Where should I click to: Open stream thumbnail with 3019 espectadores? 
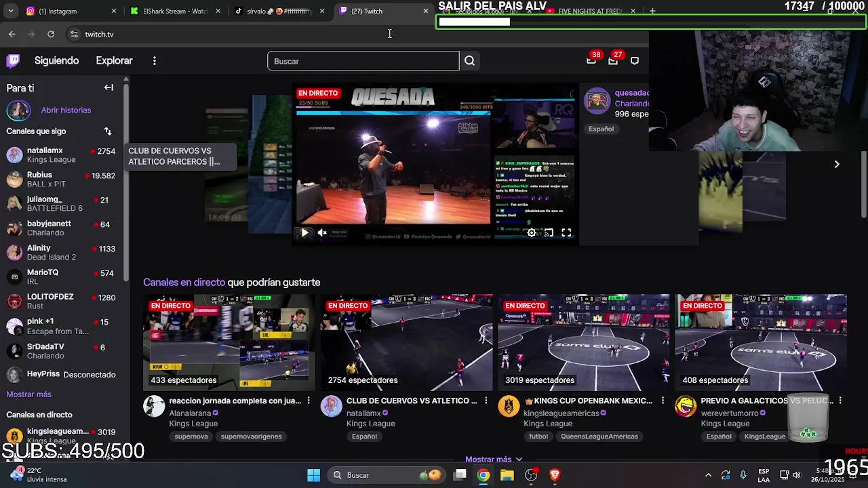pos(583,342)
